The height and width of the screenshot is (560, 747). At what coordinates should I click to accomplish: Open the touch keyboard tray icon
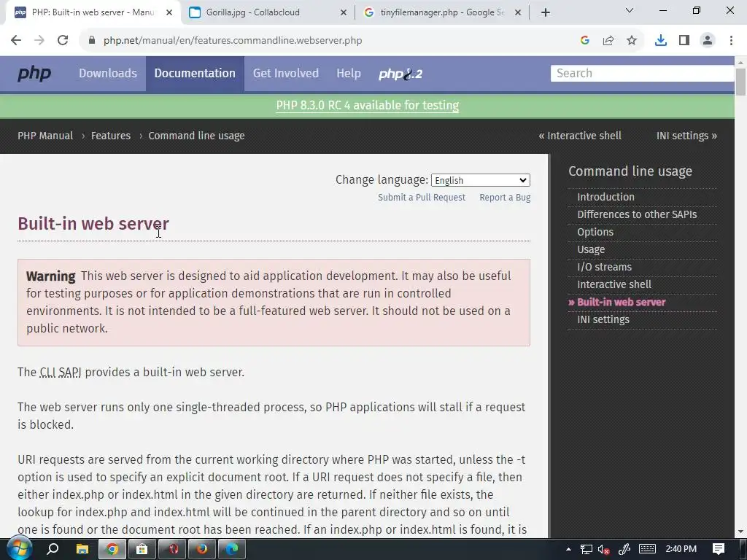tap(647, 549)
